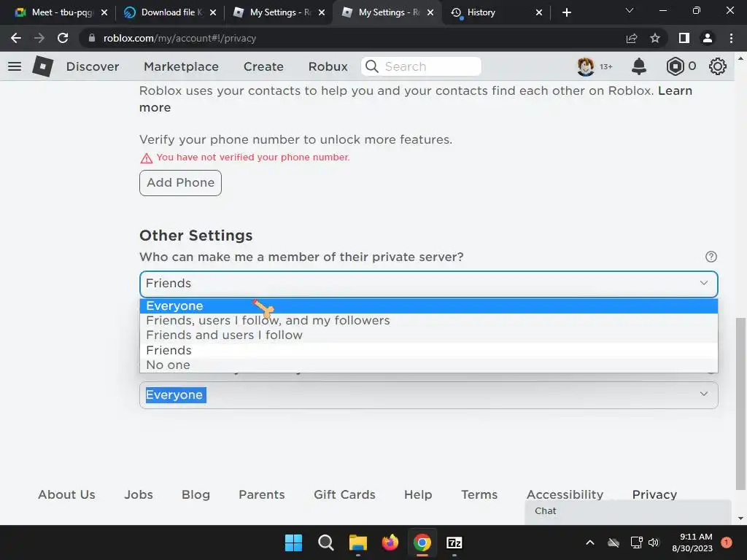Click the help question mark for private server
The width and height of the screenshot is (747, 560).
pyautogui.click(x=711, y=257)
